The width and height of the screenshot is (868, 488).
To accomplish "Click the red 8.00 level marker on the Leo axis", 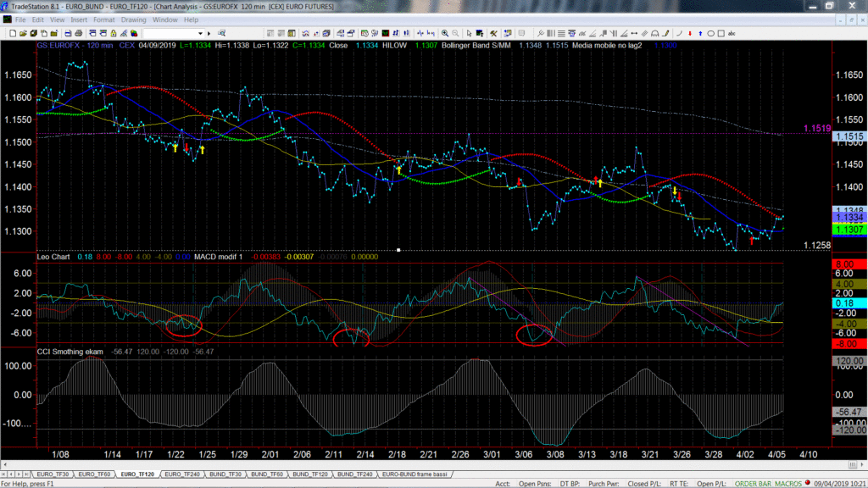I will click(849, 264).
